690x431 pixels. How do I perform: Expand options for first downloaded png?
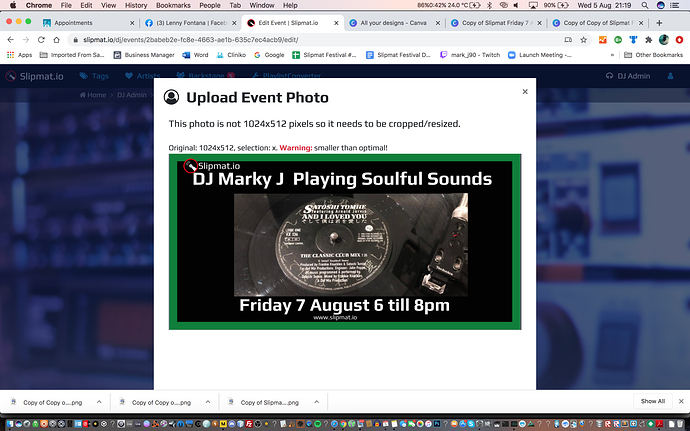(99, 402)
